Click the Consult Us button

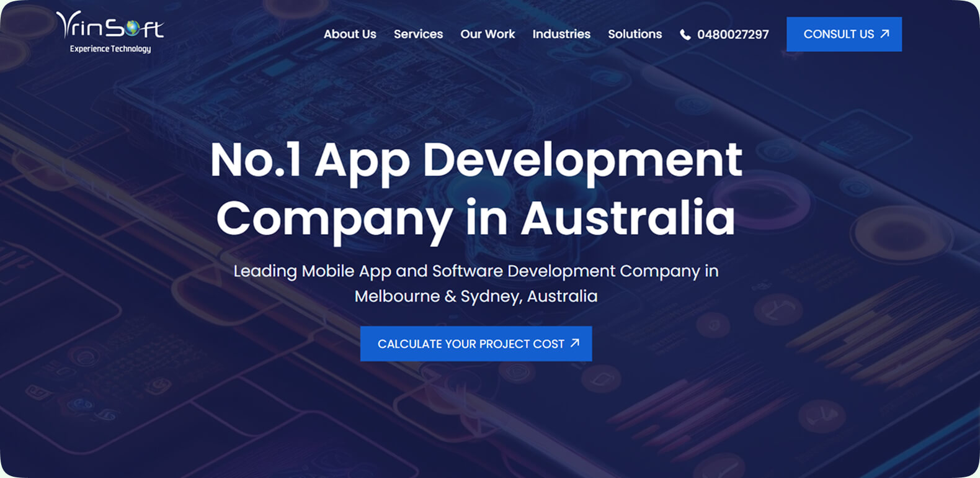pos(844,34)
